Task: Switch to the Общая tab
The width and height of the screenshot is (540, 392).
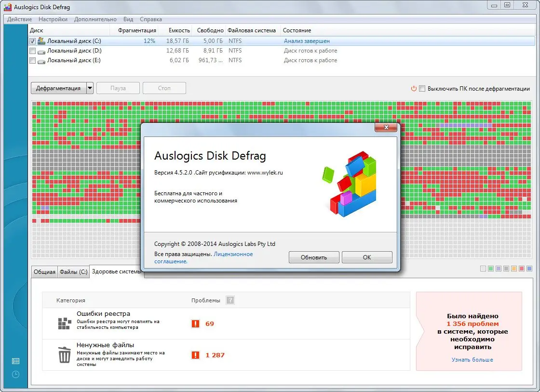Action: pyautogui.click(x=44, y=272)
